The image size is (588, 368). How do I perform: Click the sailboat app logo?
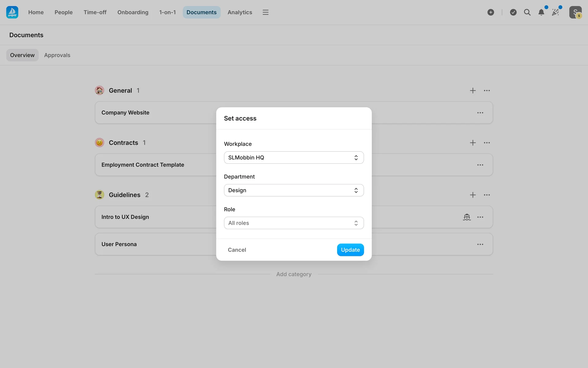12,12
